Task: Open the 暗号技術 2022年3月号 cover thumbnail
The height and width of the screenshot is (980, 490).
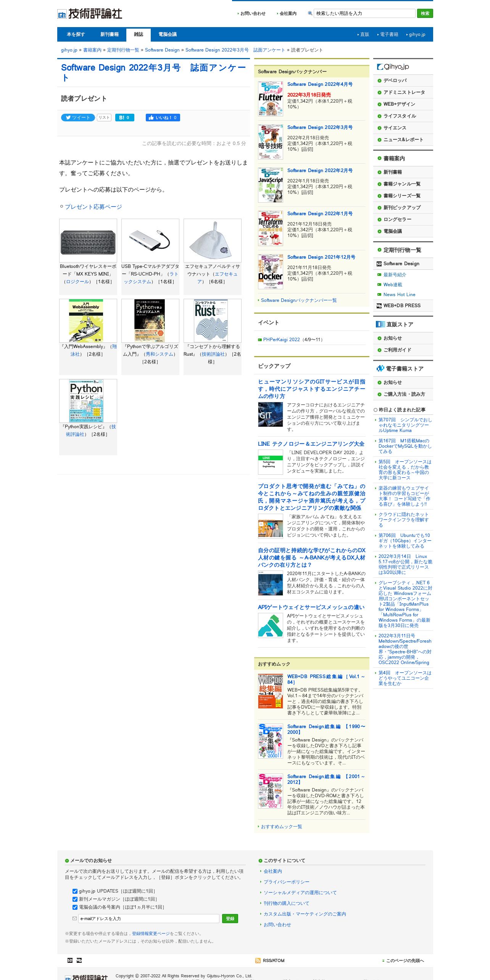Action: coord(271,142)
